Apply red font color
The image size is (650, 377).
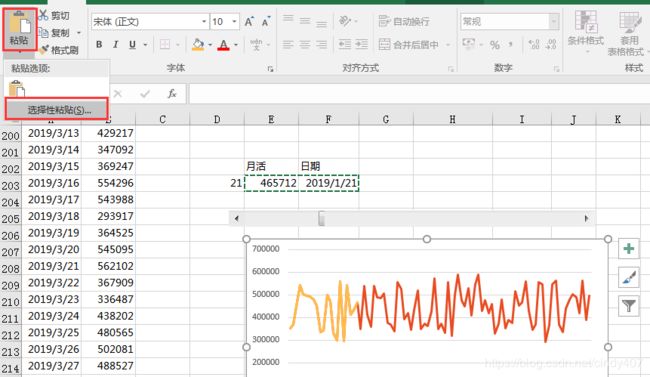[x=223, y=44]
